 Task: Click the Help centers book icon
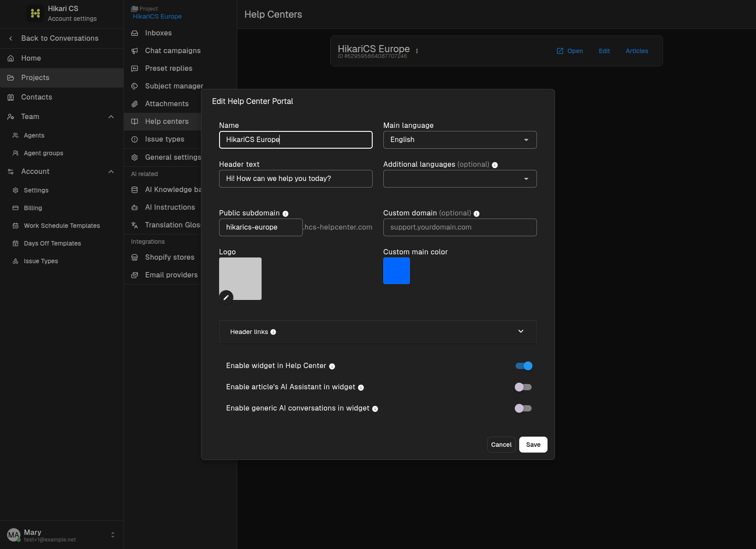135,122
